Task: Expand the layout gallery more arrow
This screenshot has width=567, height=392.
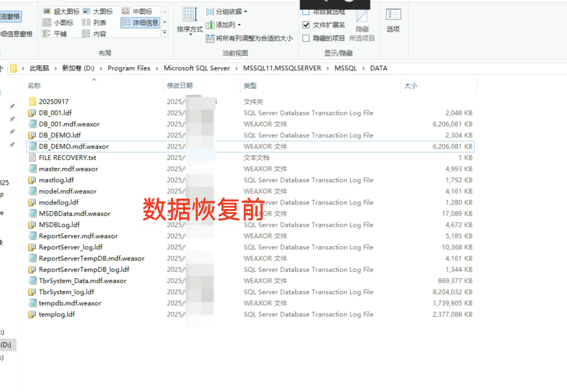Action: click(x=165, y=33)
